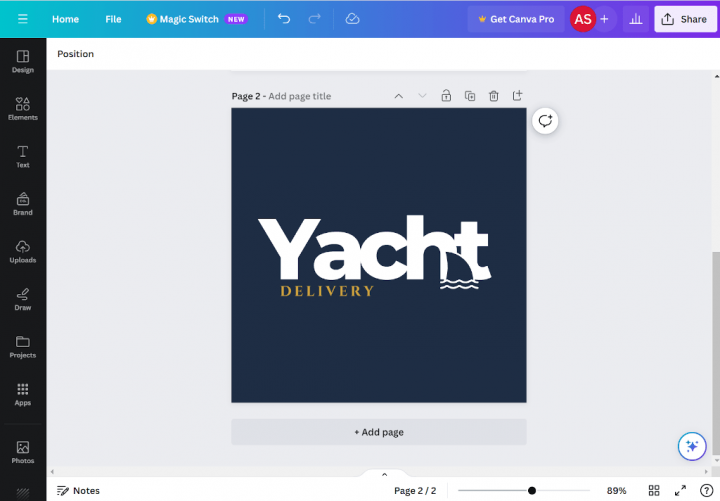Click the undo arrow icon
The width and height of the screenshot is (720, 501).
point(284,19)
